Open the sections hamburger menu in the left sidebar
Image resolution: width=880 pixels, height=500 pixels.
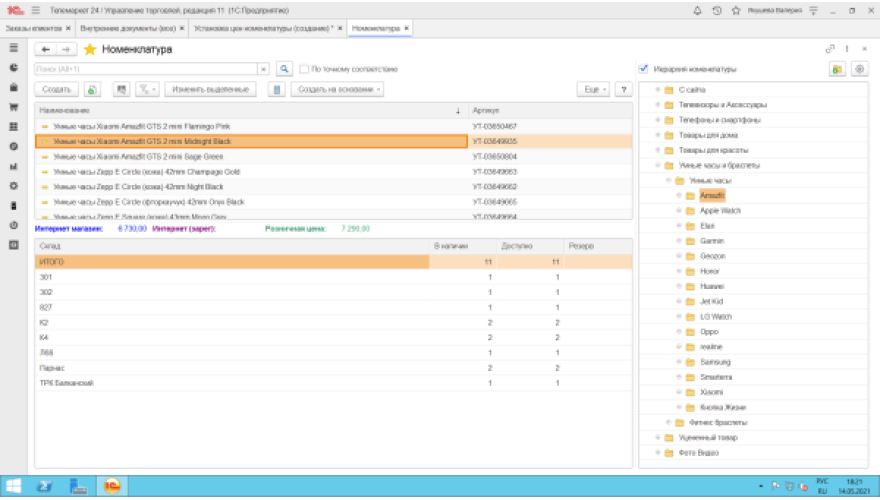pyautogui.click(x=13, y=48)
